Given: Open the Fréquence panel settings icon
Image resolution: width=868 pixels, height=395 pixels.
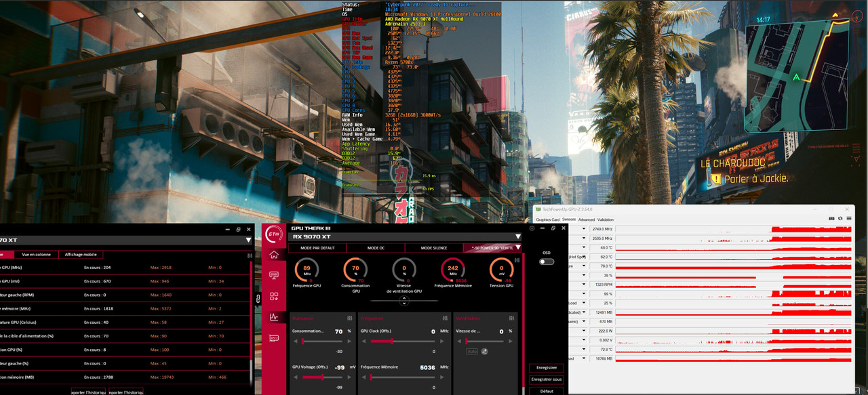Looking at the screenshot, I should (x=445, y=318).
